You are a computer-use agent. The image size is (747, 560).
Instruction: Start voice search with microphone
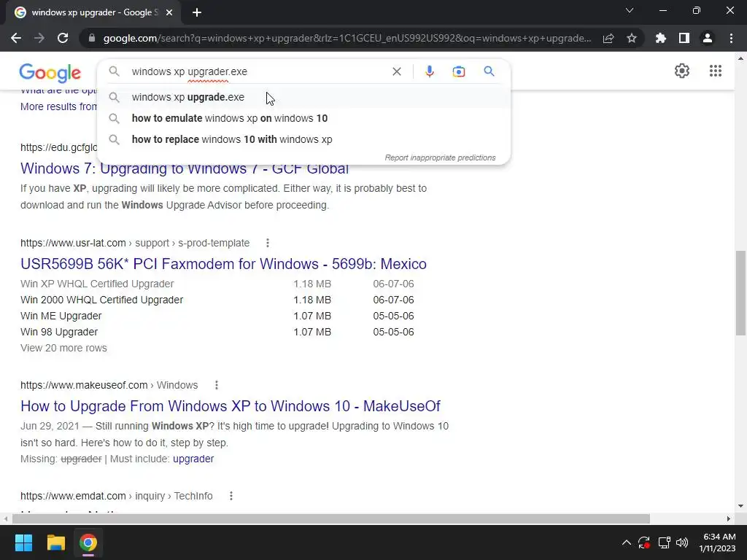pos(429,71)
